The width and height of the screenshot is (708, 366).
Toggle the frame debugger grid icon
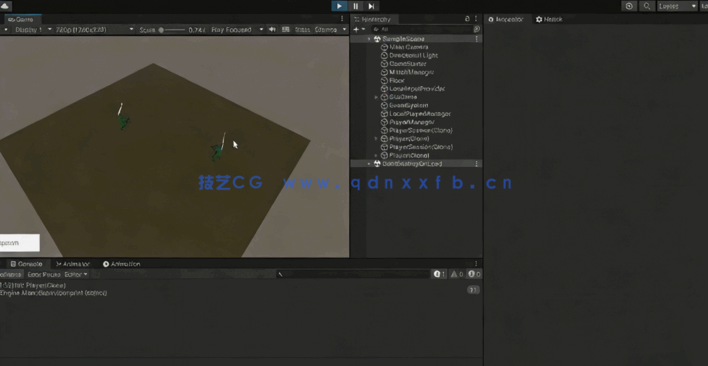285,29
